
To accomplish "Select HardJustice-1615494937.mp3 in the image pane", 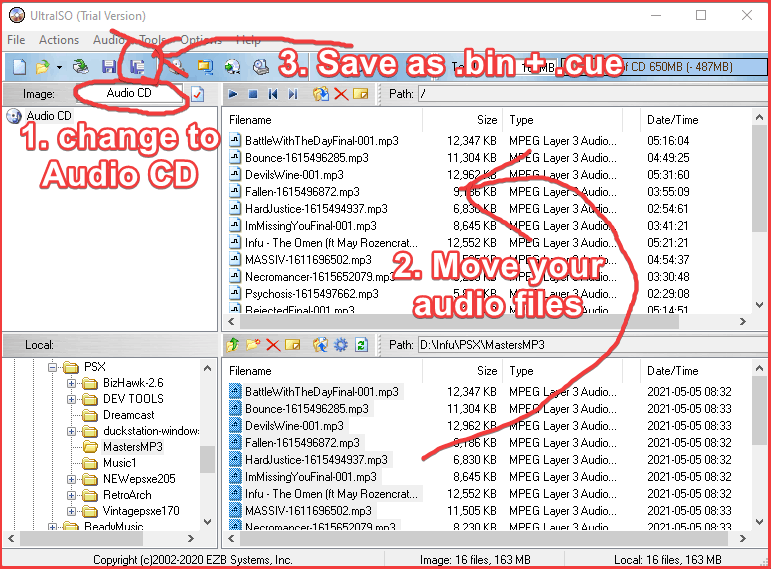I will 316,209.
